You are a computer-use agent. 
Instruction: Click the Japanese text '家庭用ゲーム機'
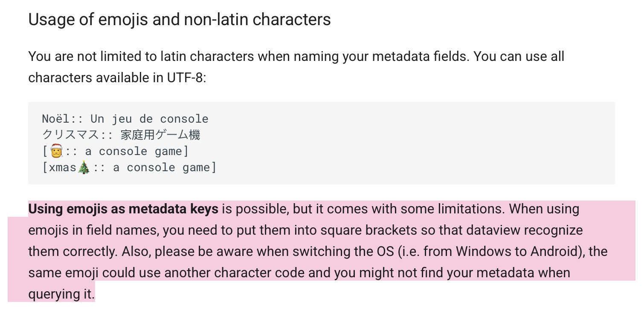160,135
